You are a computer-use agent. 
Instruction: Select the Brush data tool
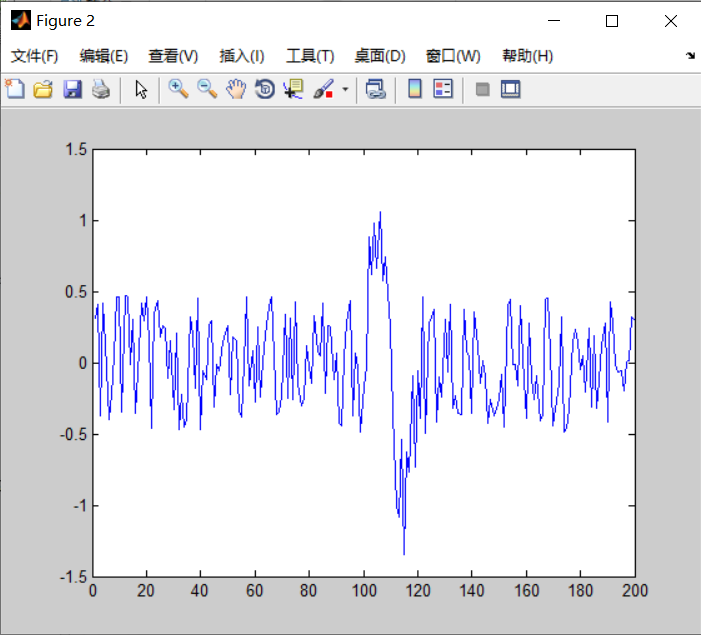coord(323,89)
